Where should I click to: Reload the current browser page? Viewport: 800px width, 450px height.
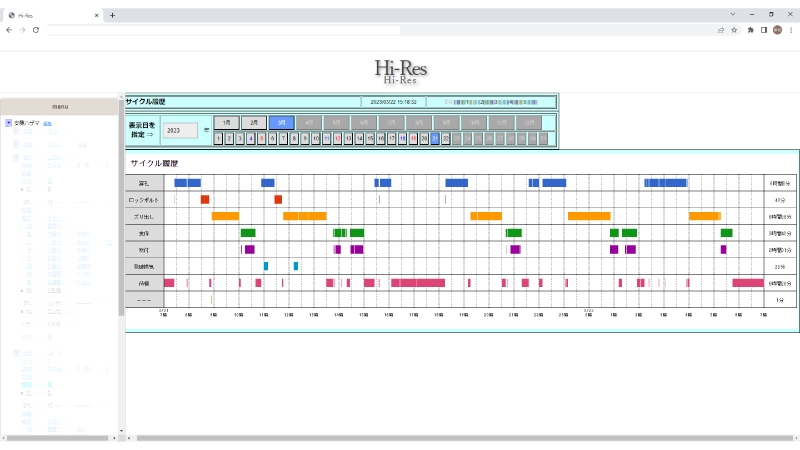click(36, 30)
